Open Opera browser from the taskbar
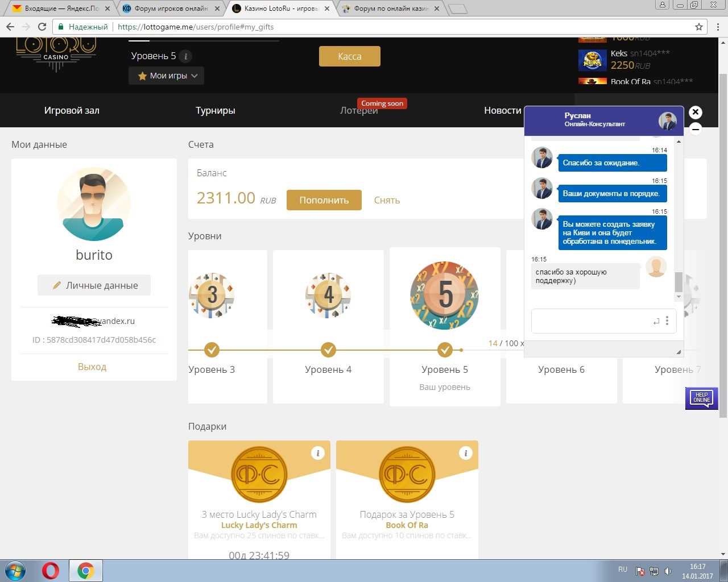Image resolution: width=728 pixels, height=582 pixels. (x=51, y=570)
